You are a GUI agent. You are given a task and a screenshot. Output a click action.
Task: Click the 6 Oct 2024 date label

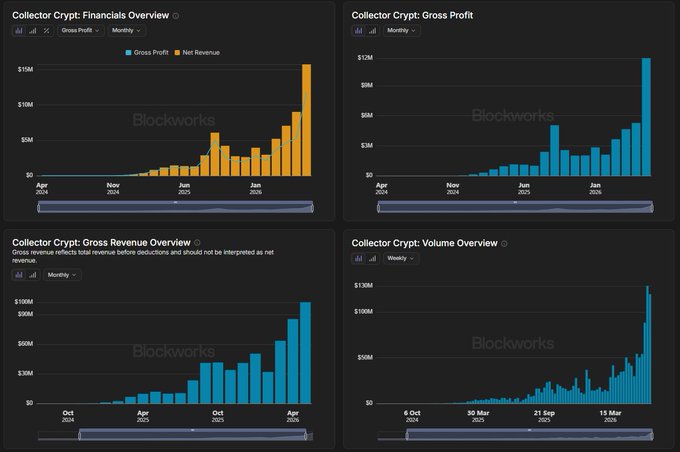(412, 416)
